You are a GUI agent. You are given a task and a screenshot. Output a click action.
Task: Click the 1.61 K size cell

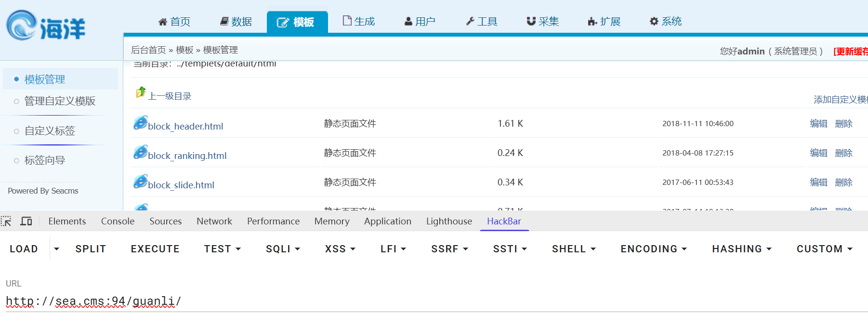coord(510,124)
